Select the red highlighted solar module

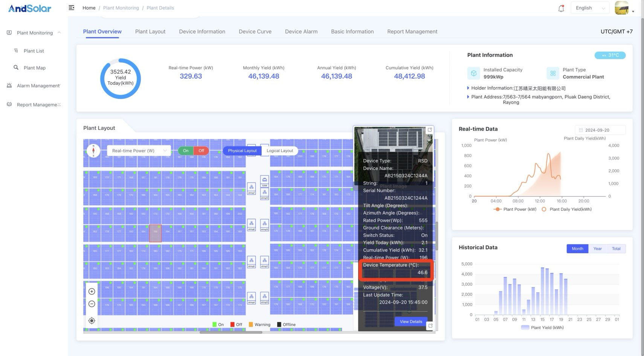coord(156,233)
